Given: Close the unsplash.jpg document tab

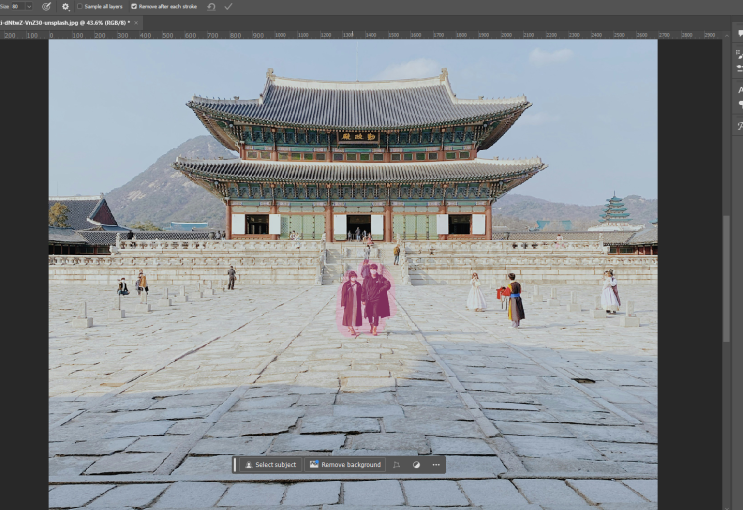Looking at the screenshot, I should tap(136, 22).
